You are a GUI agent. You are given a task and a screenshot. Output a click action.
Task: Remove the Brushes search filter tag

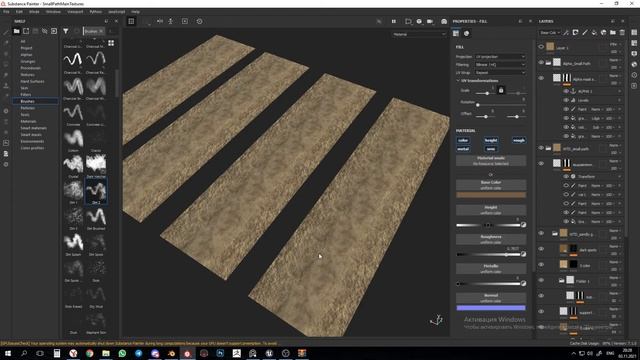click(x=101, y=31)
